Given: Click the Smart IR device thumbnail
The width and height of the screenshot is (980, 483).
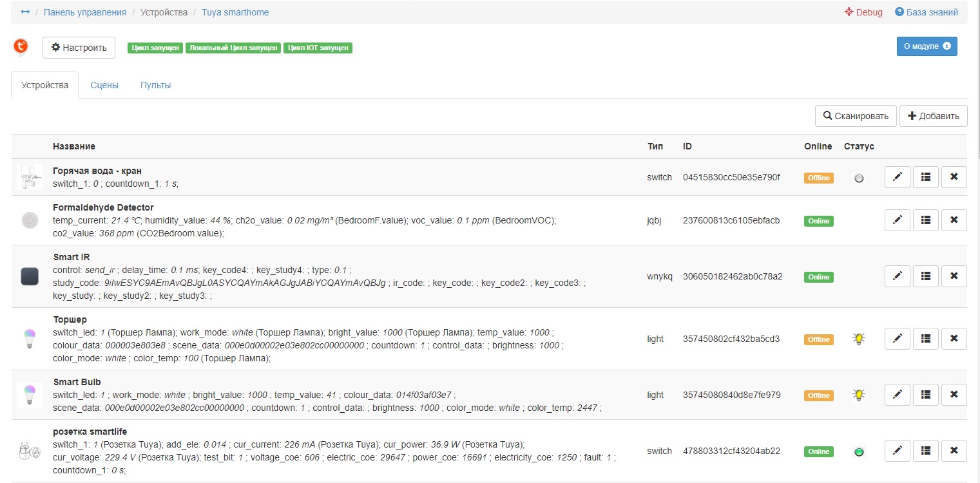Looking at the screenshot, I should pos(29,276).
